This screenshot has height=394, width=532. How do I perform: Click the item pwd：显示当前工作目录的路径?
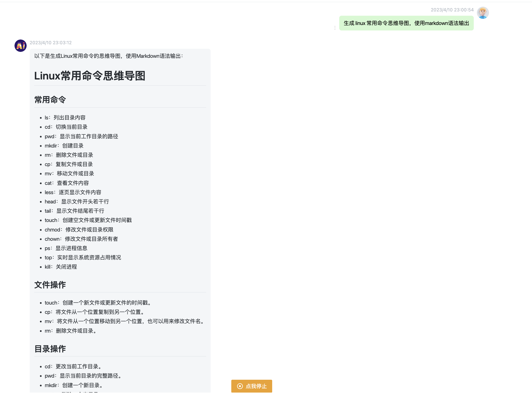(x=81, y=136)
